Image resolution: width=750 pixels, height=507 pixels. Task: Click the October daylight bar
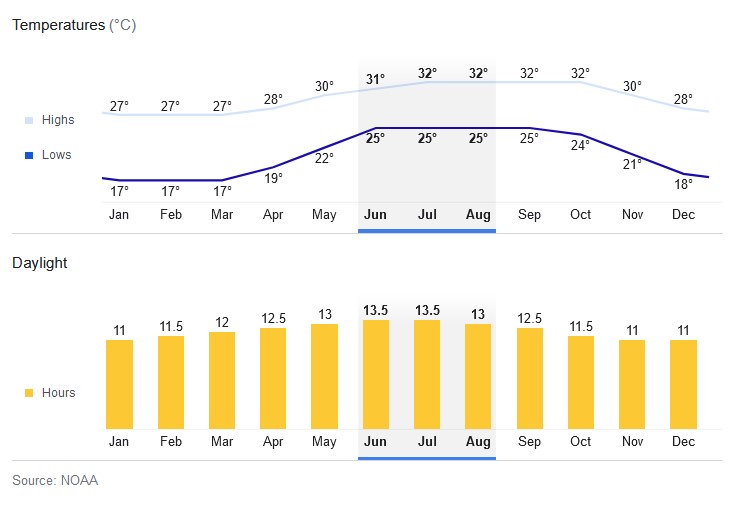581,382
